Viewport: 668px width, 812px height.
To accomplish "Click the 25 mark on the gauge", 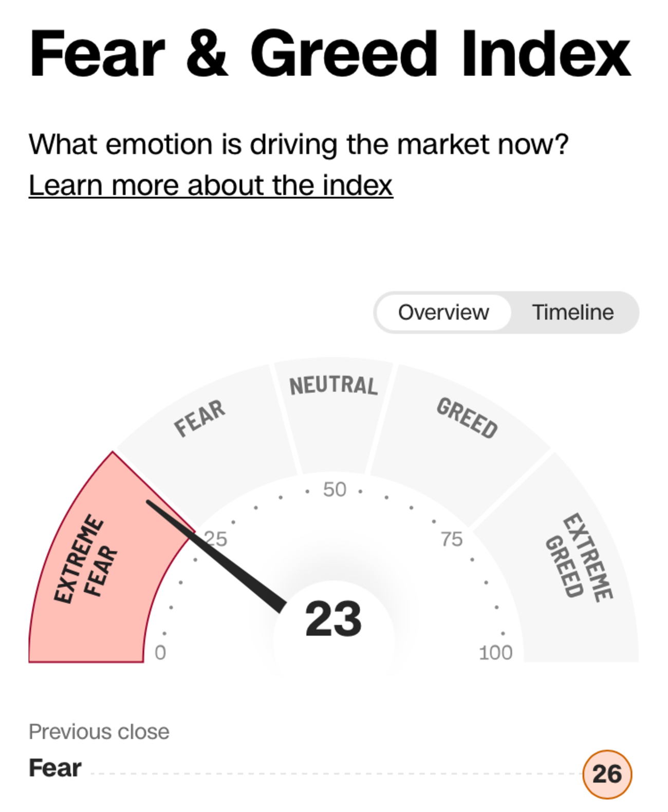I will point(217,539).
